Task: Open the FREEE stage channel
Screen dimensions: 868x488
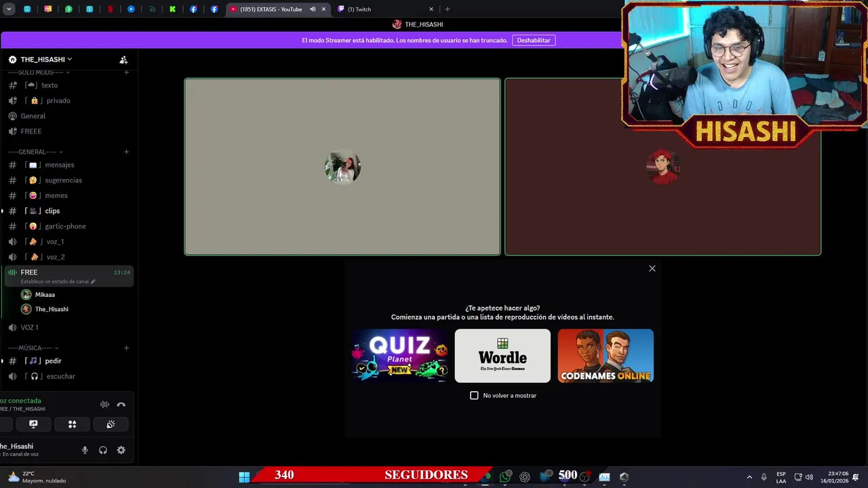Action: (x=68, y=131)
